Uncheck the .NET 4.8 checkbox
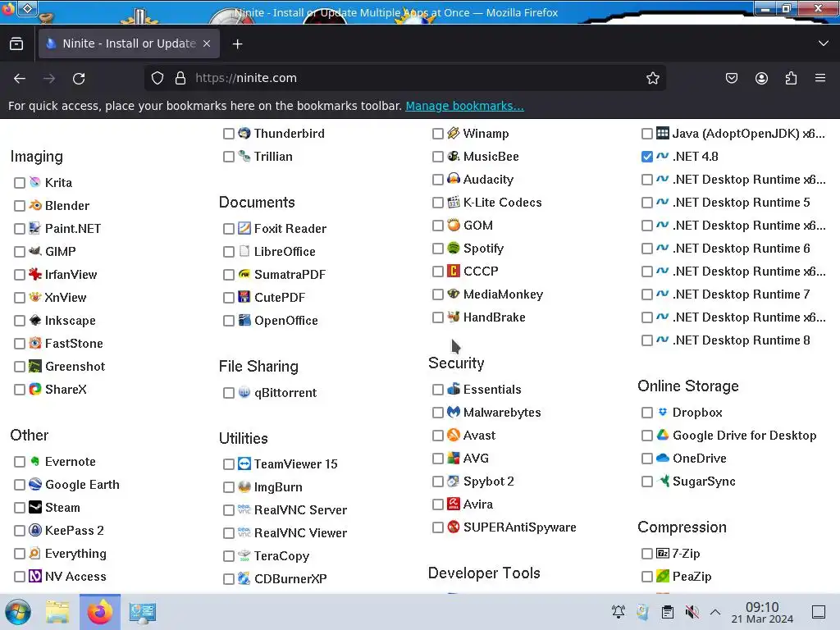This screenshot has height=630, width=840. (x=646, y=157)
